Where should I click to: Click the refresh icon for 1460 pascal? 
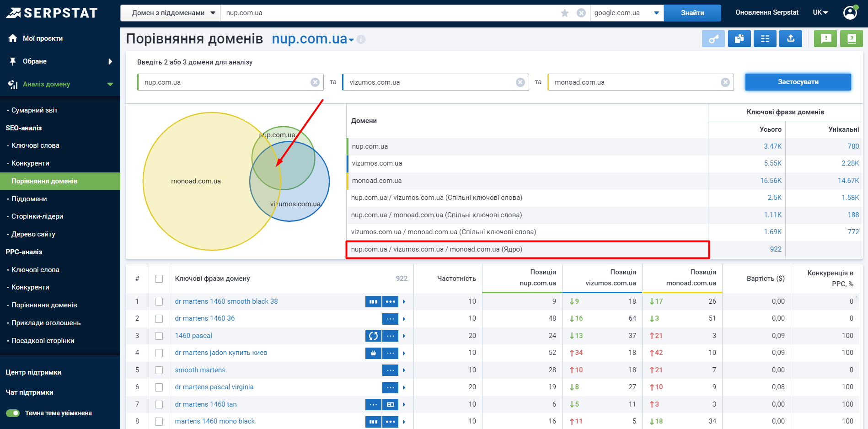[373, 336]
